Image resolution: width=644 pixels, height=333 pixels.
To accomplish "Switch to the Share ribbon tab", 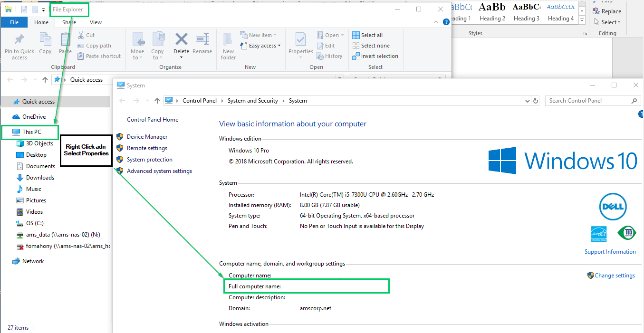I will point(69,22).
